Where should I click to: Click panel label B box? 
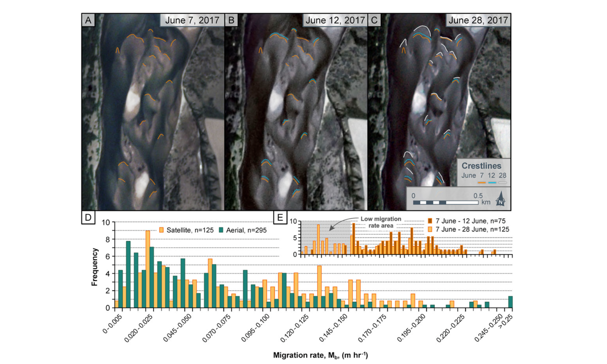(231, 20)
